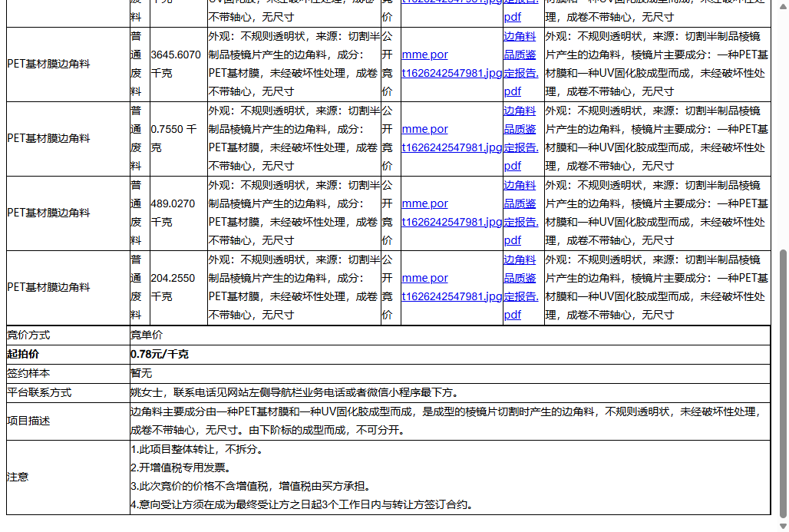Click the 姚女士 contact information text
The width and height of the screenshot is (789, 532).
pyautogui.click(x=295, y=392)
